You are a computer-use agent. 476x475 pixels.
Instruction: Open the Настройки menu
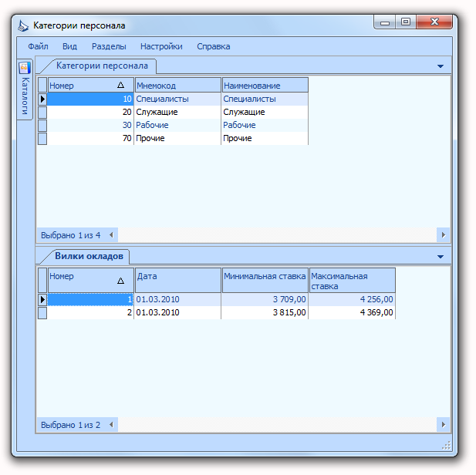[161, 46]
